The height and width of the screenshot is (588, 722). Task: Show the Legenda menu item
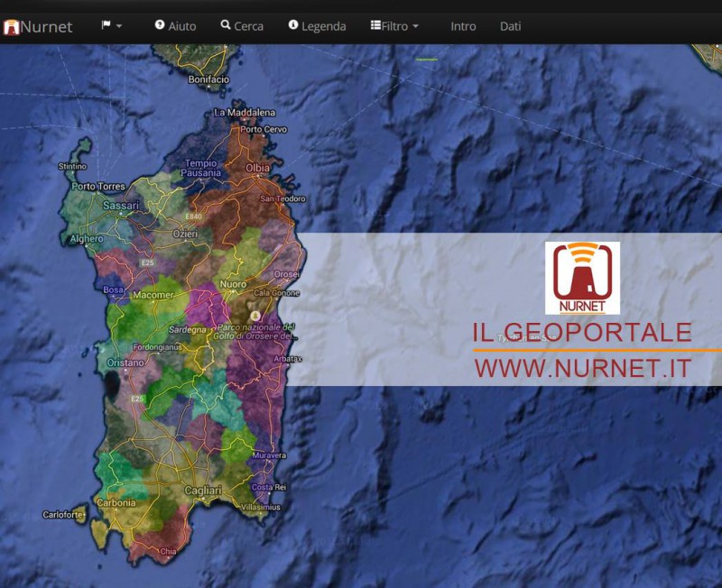[x=318, y=26]
